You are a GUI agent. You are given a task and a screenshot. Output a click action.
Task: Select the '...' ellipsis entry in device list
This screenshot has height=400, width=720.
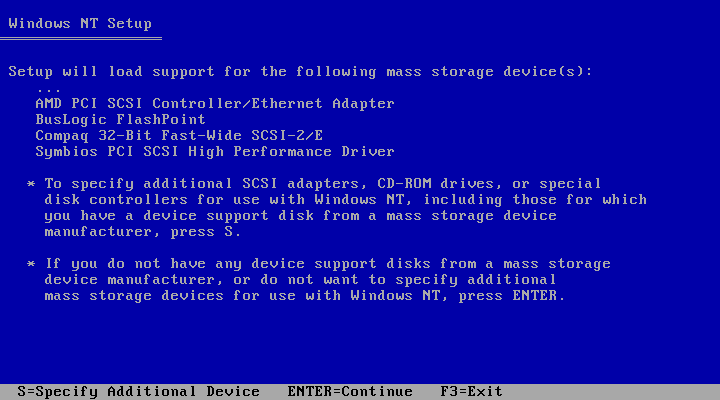pyautogui.click(x=48, y=88)
